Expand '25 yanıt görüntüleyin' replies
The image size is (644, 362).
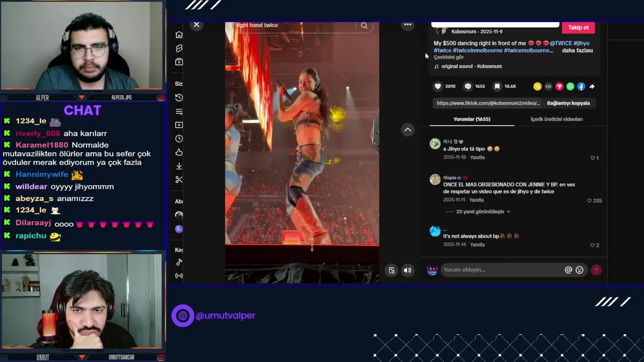483,212
